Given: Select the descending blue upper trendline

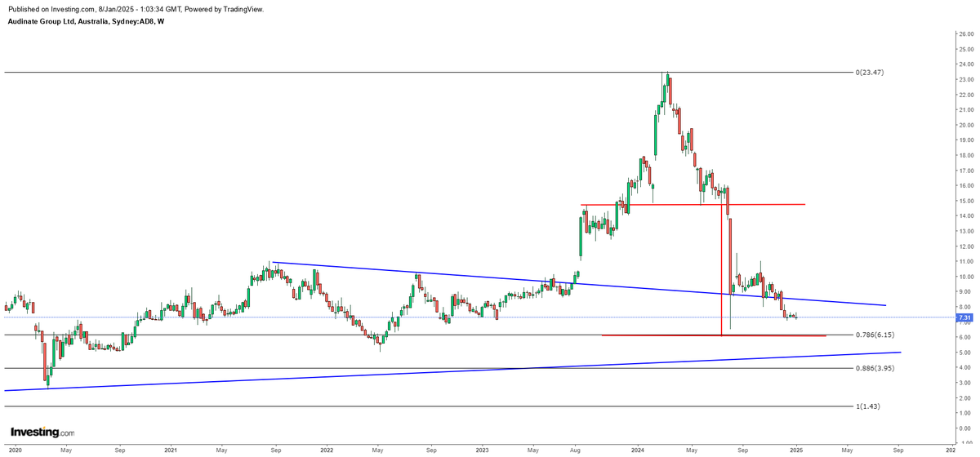Looking at the screenshot, I should pos(579,284).
